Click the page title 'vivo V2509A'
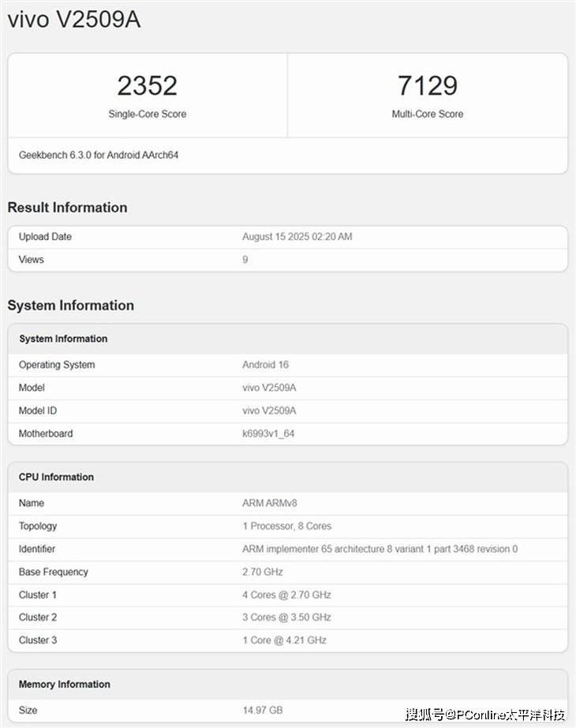 74,20
